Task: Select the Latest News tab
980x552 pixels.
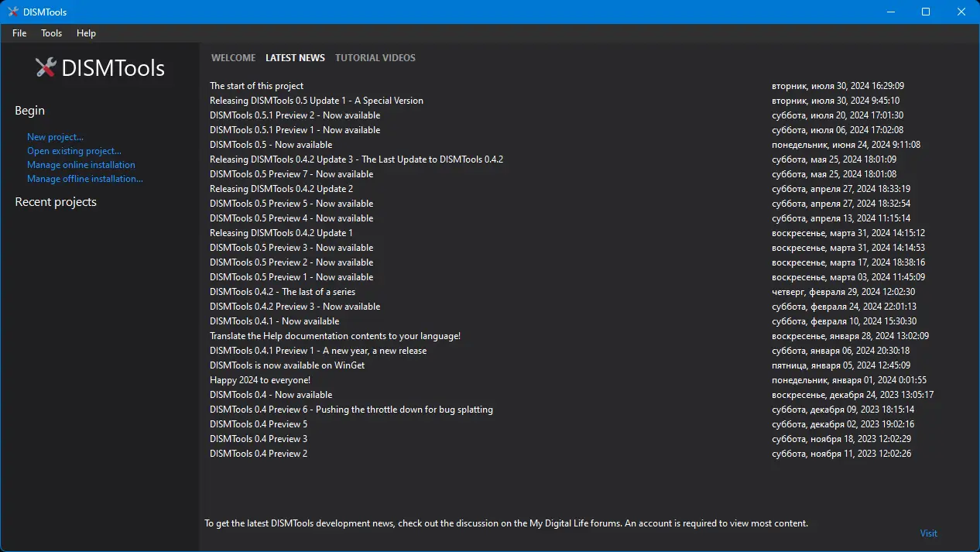Action: [x=295, y=58]
